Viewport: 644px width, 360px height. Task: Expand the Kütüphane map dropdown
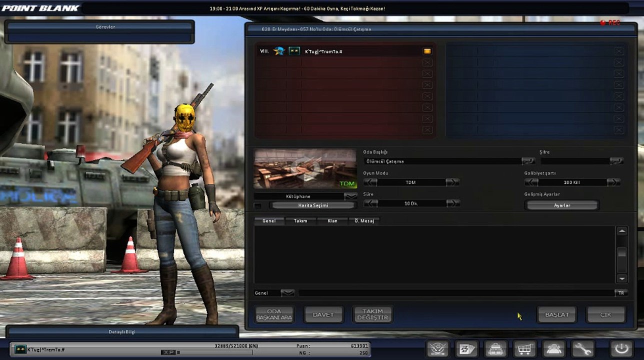pyautogui.click(x=350, y=196)
